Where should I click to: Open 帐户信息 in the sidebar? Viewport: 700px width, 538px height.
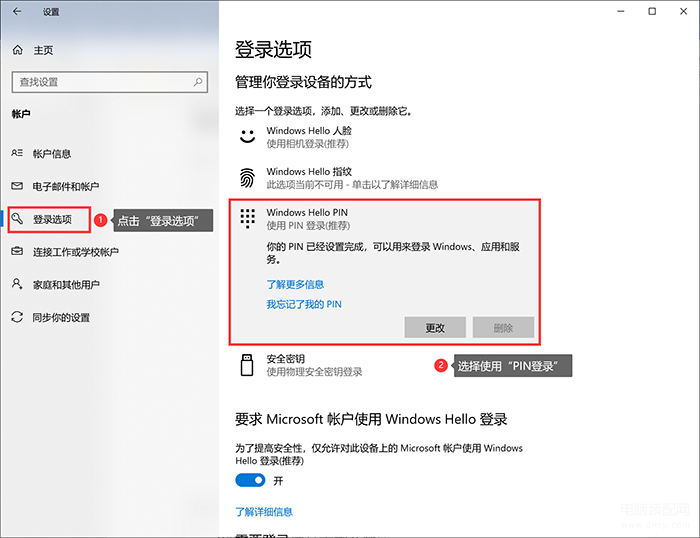pyautogui.click(x=52, y=154)
